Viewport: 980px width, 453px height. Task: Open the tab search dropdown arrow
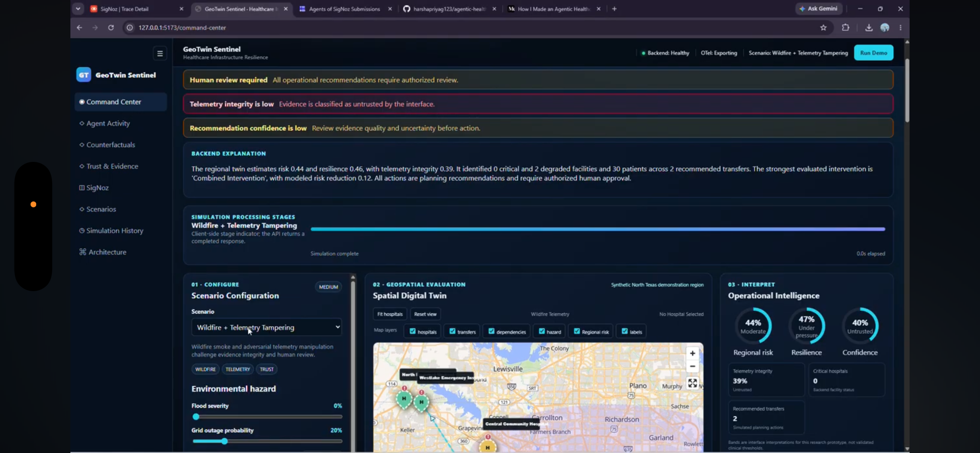click(x=78, y=8)
